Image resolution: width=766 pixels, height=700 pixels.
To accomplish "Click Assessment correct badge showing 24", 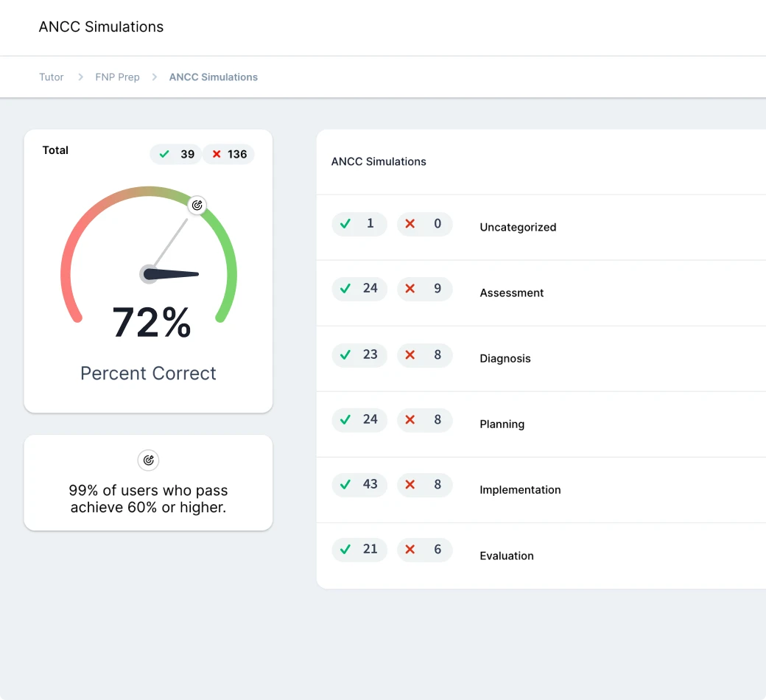I will 359,289.
